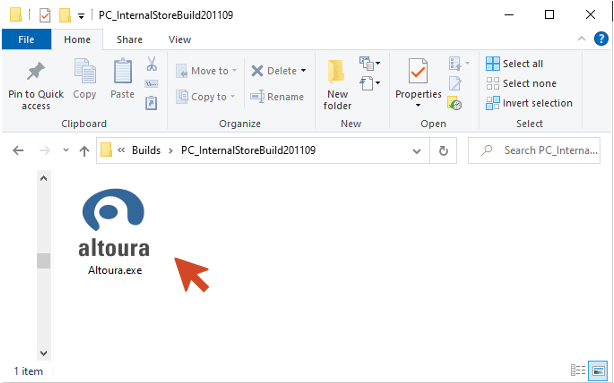The width and height of the screenshot is (614, 383).
Task: Click the breadcrumb arrow after Builds
Action: click(x=171, y=151)
